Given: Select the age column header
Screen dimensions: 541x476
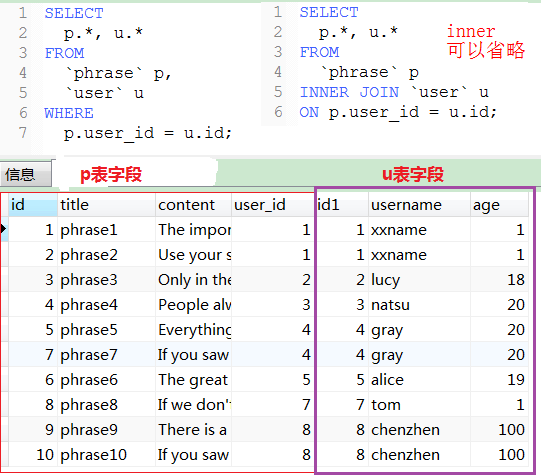Looking at the screenshot, I should 499,205.
